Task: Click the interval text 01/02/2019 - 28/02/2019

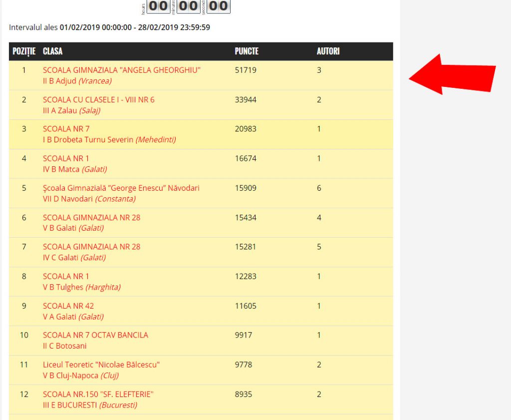Action: pyautogui.click(x=135, y=27)
